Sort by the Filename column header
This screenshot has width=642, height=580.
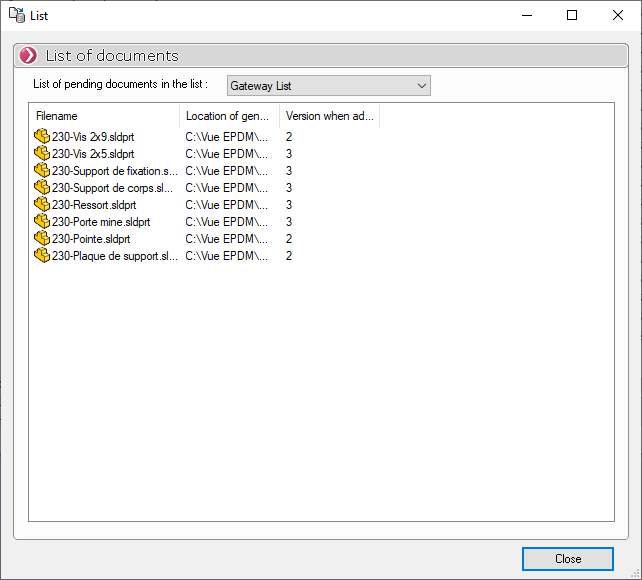104,116
